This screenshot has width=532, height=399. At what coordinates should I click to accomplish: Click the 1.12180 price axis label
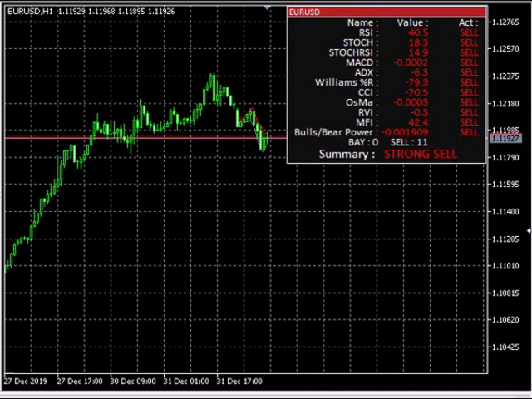[505, 103]
